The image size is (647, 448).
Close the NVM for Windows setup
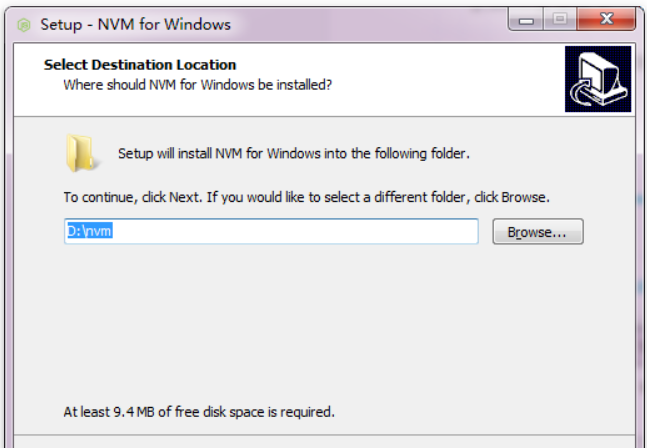606,19
